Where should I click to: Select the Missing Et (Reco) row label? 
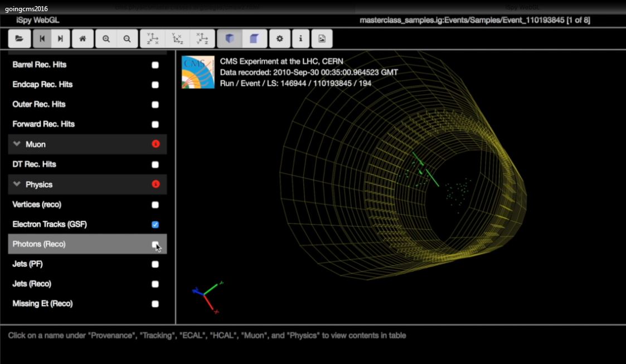coord(42,304)
